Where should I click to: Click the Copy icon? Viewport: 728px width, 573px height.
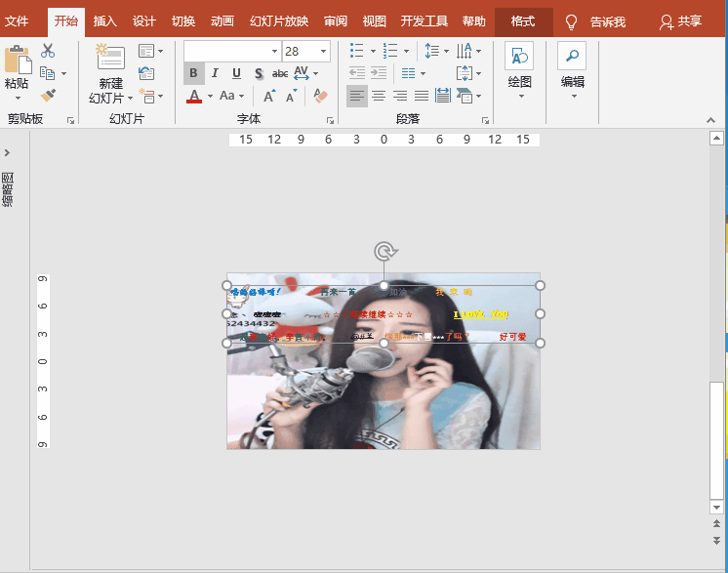tap(48, 73)
